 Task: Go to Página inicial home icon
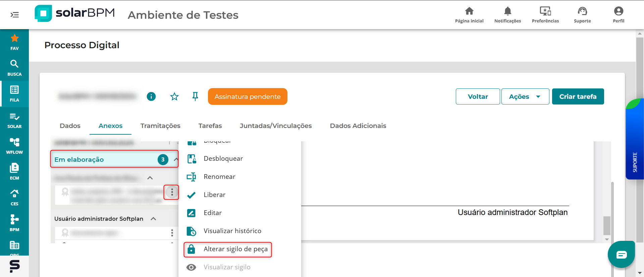pos(469,15)
